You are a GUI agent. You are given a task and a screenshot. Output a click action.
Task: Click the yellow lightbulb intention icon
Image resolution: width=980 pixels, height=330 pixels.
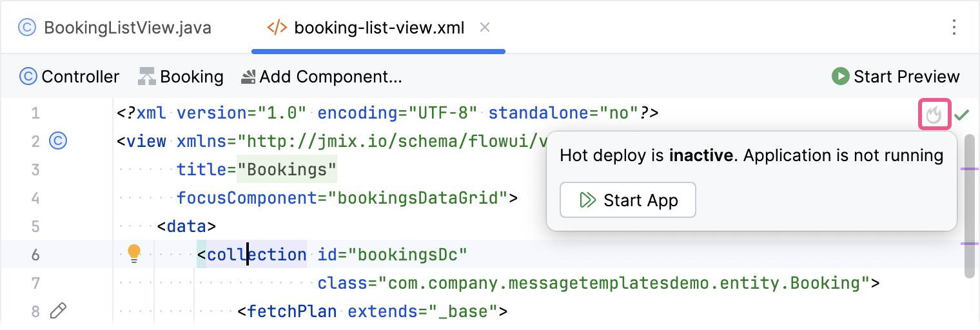coord(134,253)
